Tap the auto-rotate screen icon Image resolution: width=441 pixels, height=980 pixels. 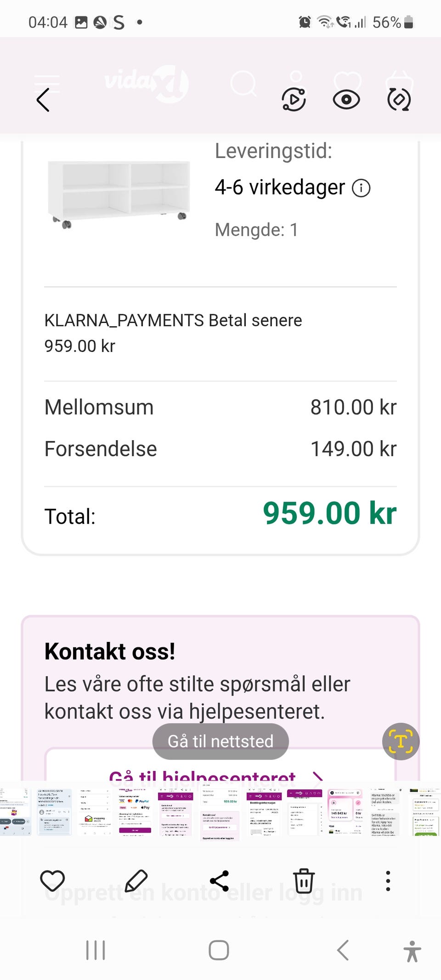(x=399, y=99)
